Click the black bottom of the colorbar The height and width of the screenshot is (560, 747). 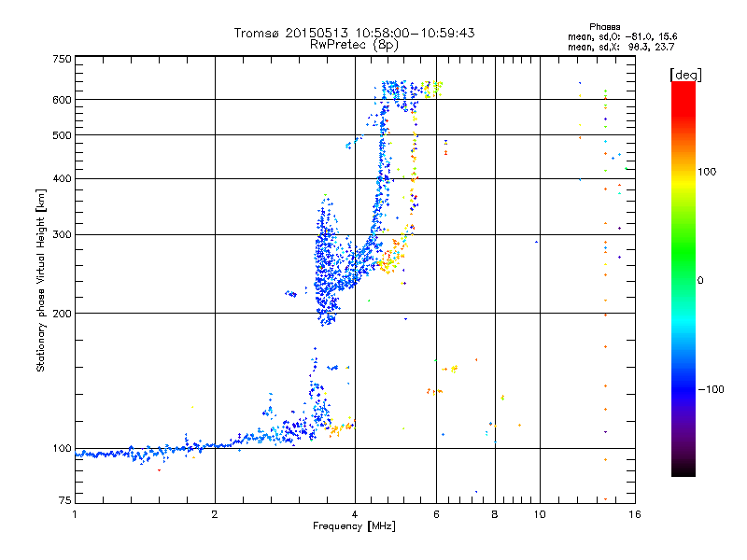pos(684,469)
